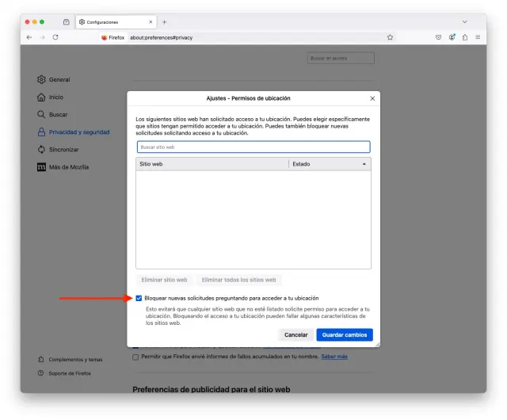The image size is (507, 420).
Task: Click the Sitio web column header
Action: 212,164
